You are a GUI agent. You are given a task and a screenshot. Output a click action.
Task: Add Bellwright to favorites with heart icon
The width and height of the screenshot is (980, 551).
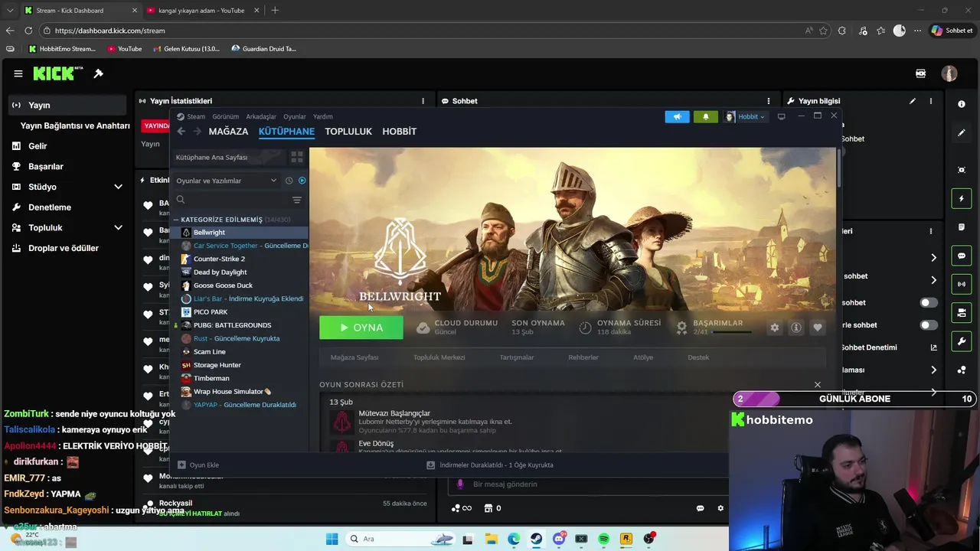click(818, 328)
